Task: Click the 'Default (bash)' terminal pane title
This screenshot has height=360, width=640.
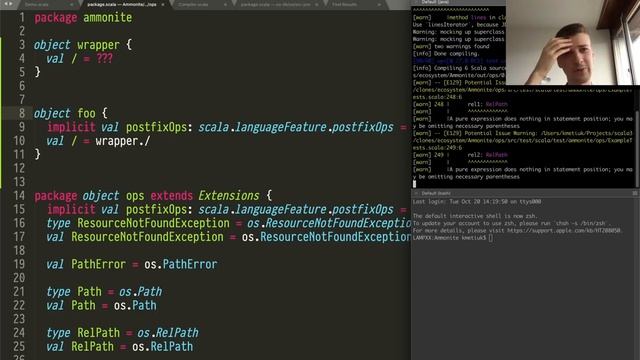Action: [x=436, y=193]
